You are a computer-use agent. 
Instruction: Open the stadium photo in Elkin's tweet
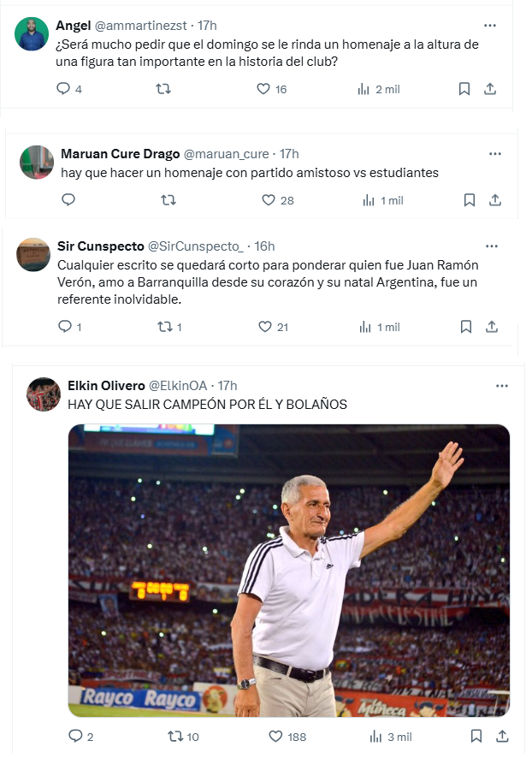click(x=288, y=571)
